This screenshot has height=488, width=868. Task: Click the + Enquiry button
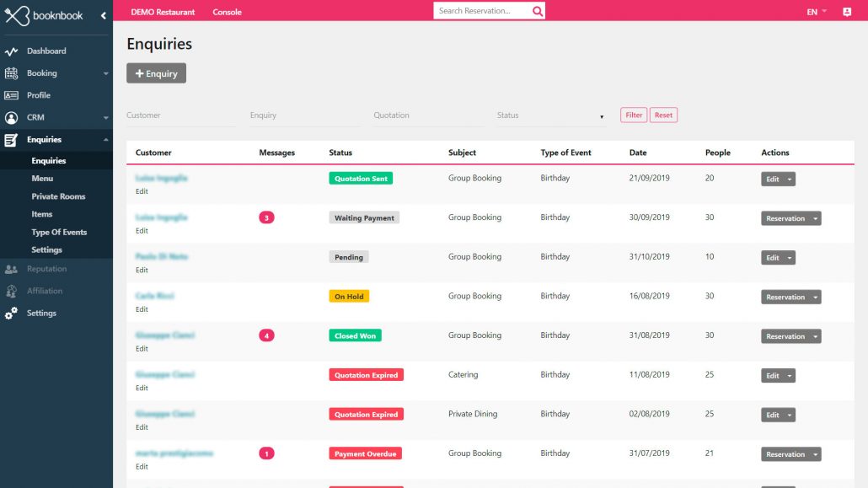tap(156, 73)
